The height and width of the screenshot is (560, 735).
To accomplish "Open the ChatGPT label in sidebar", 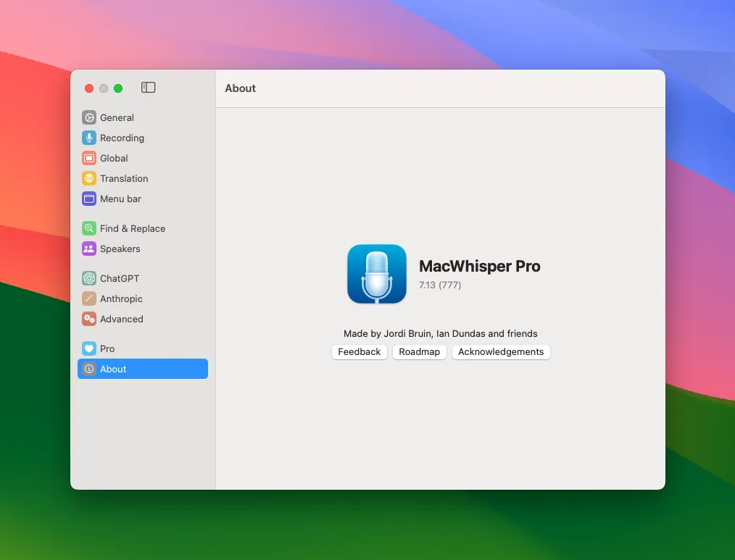I will (x=120, y=278).
